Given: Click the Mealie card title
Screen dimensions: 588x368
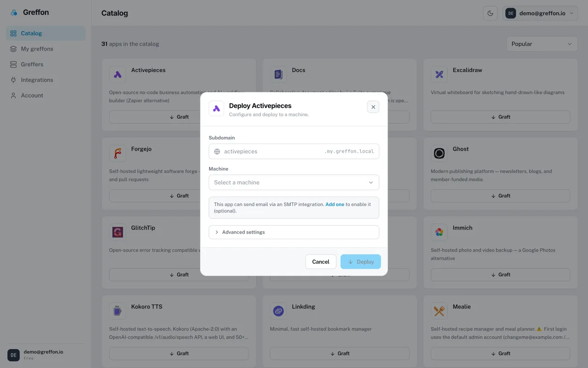Looking at the screenshot, I should (x=462, y=307).
